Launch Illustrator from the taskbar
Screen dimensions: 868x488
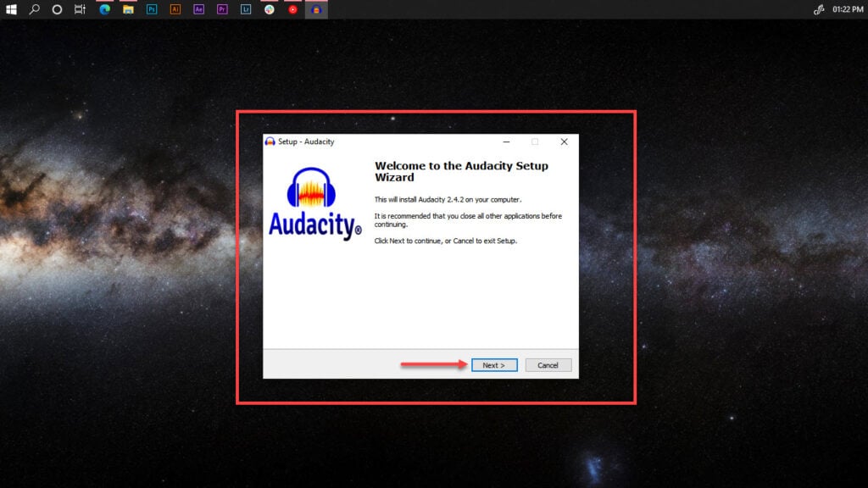coord(175,9)
